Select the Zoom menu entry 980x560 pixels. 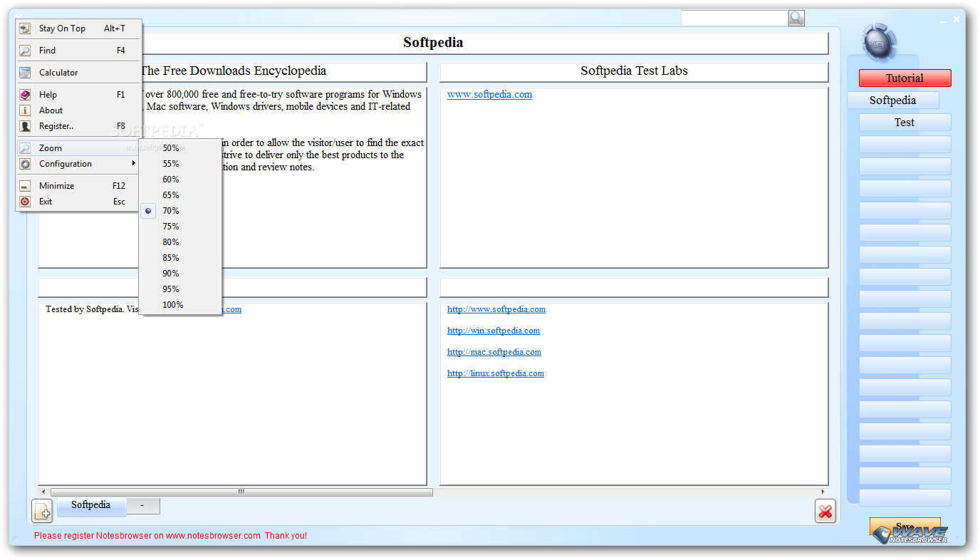79,148
